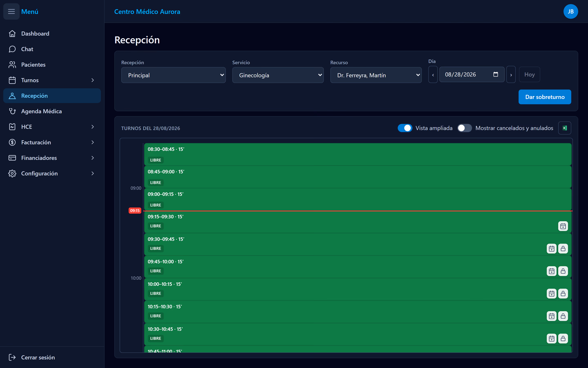588x368 pixels.
Task: Schedule appointment icon for 10:15–10:30 slot
Action: [x=551, y=316]
